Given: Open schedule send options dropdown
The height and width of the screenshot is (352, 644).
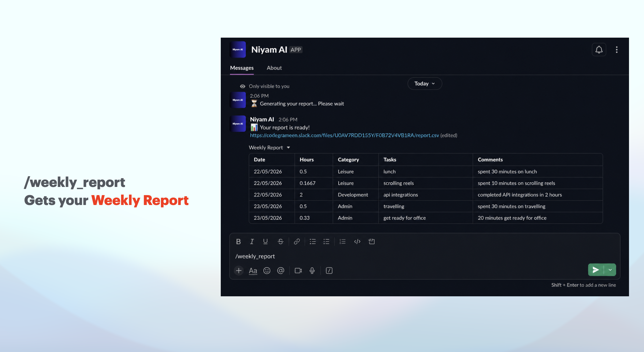Looking at the screenshot, I should (610, 270).
